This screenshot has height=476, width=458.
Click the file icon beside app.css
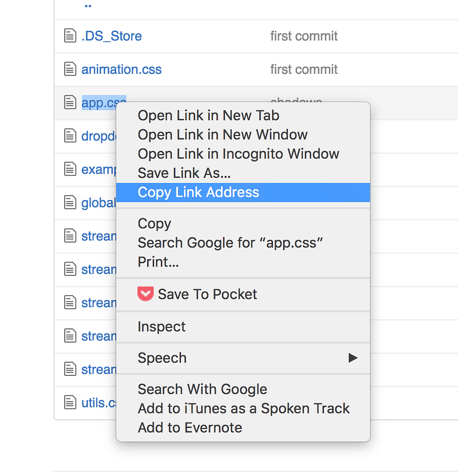(70, 102)
